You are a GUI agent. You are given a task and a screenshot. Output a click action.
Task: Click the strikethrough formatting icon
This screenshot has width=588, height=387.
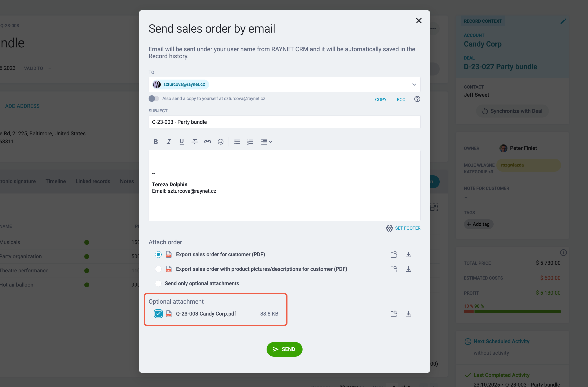click(x=195, y=142)
